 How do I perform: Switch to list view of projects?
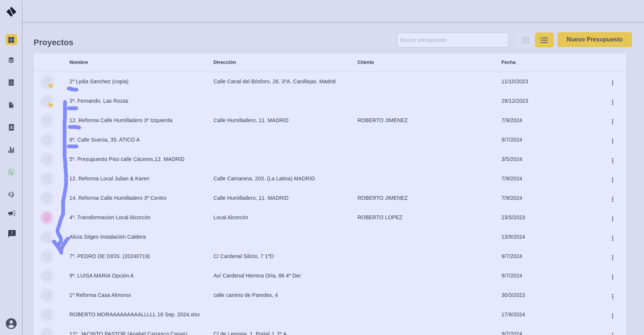[544, 40]
